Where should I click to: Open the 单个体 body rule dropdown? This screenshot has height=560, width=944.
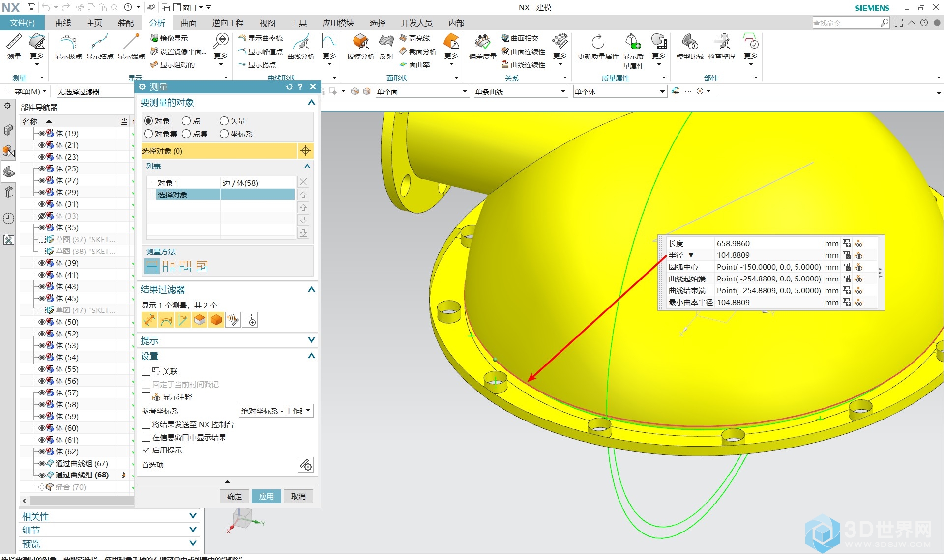coord(620,91)
